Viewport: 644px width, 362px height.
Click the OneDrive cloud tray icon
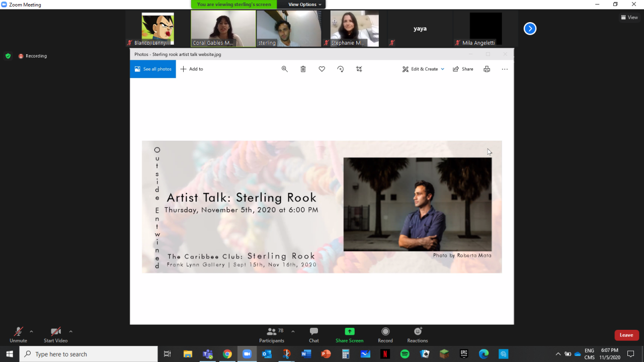pos(577,354)
